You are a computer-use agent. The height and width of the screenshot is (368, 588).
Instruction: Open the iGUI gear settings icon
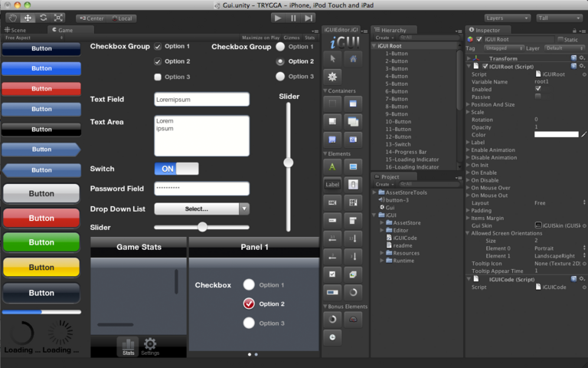click(x=333, y=77)
